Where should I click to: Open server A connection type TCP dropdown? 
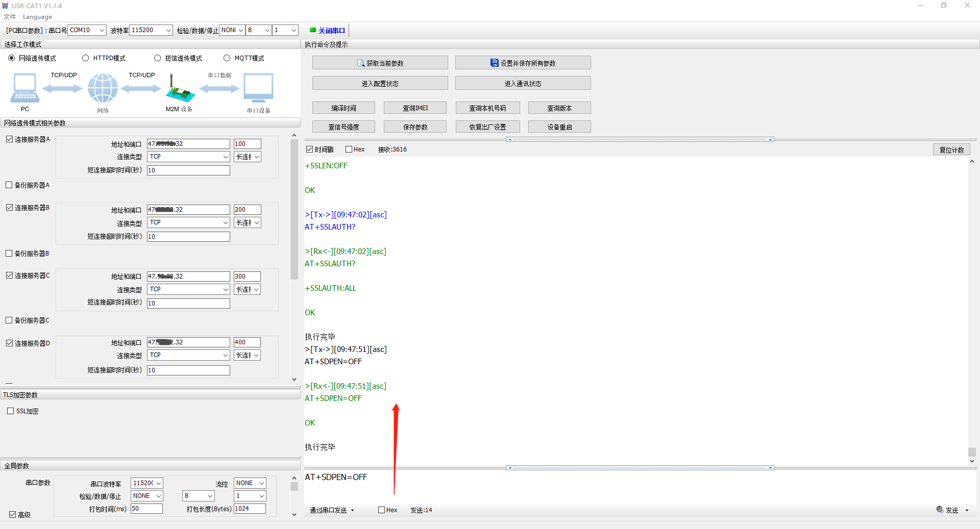pos(225,157)
